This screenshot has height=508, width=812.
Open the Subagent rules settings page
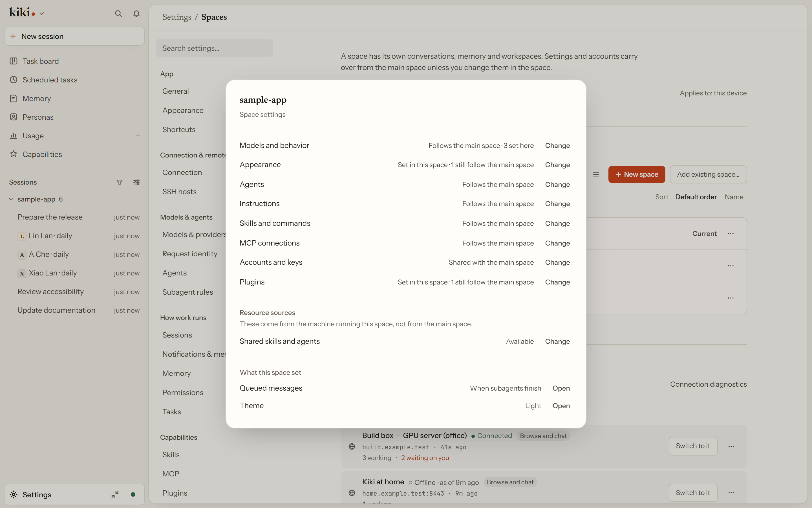pos(187,292)
